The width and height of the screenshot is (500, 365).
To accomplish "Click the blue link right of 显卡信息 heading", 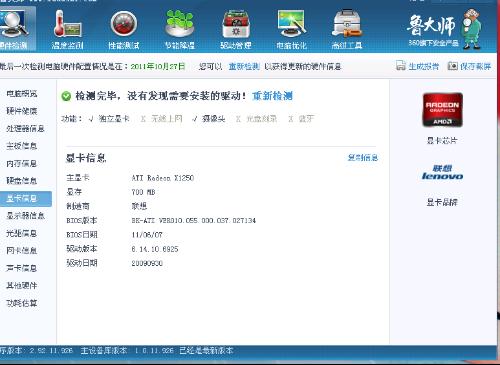I will point(363,158).
